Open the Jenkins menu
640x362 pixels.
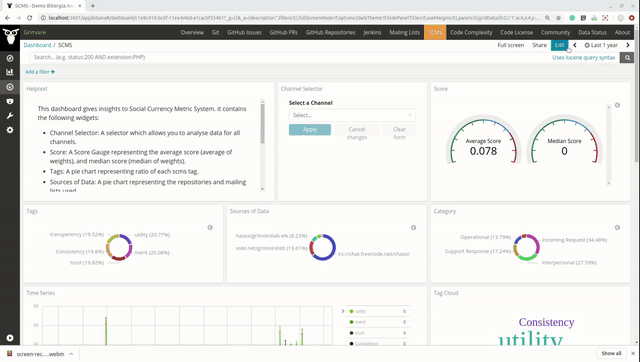[x=372, y=32]
